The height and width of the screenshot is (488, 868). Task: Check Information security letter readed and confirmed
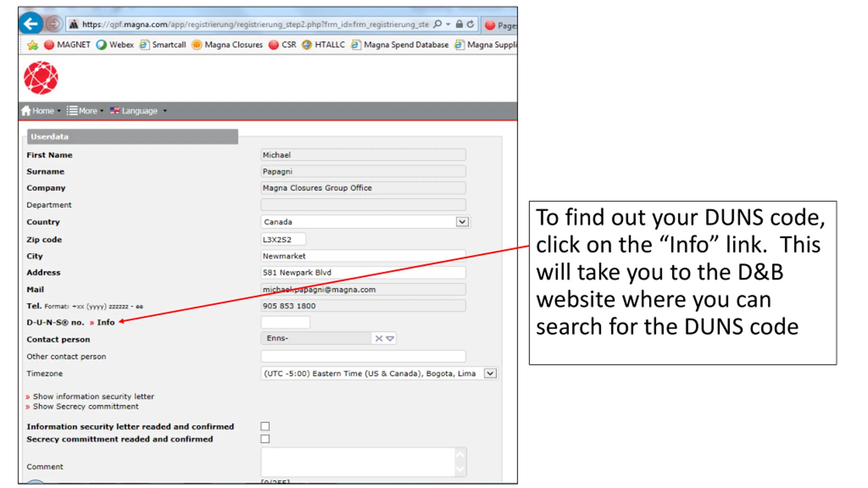coord(265,426)
